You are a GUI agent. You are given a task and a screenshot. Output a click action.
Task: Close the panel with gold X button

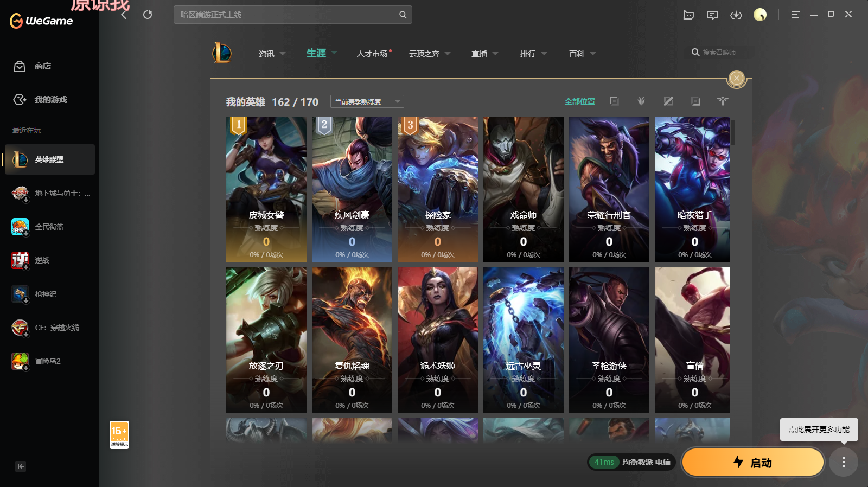(x=737, y=78)
